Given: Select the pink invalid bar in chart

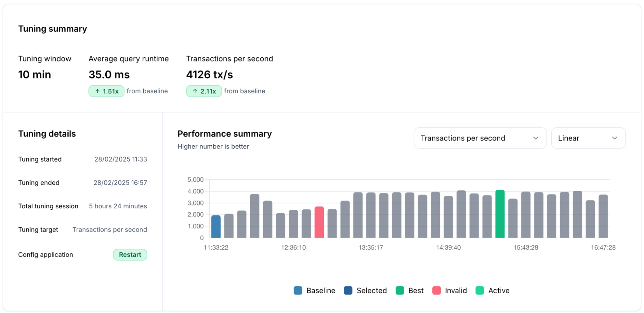Looking at the screenshot, I should pos(319,222).
